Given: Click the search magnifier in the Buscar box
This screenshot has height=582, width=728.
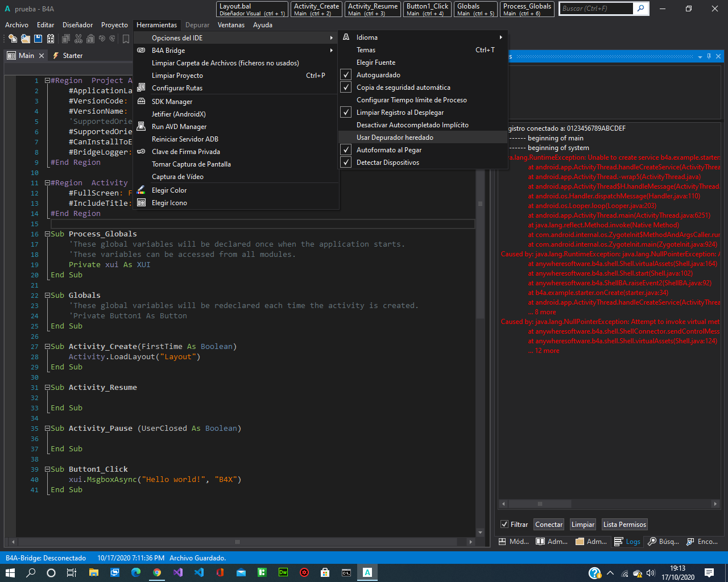Looking at the screenshot, I should (640, 9).
